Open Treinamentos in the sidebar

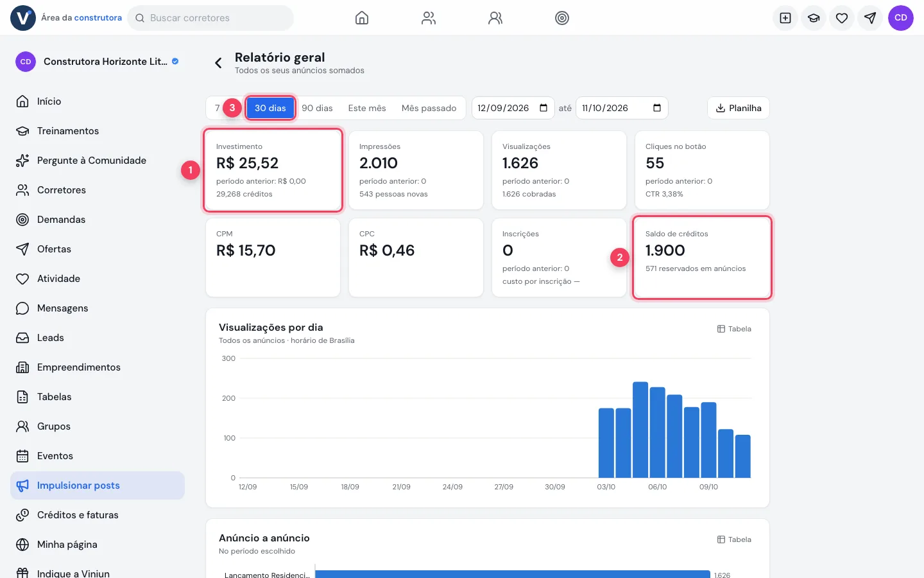coord(98,131)
